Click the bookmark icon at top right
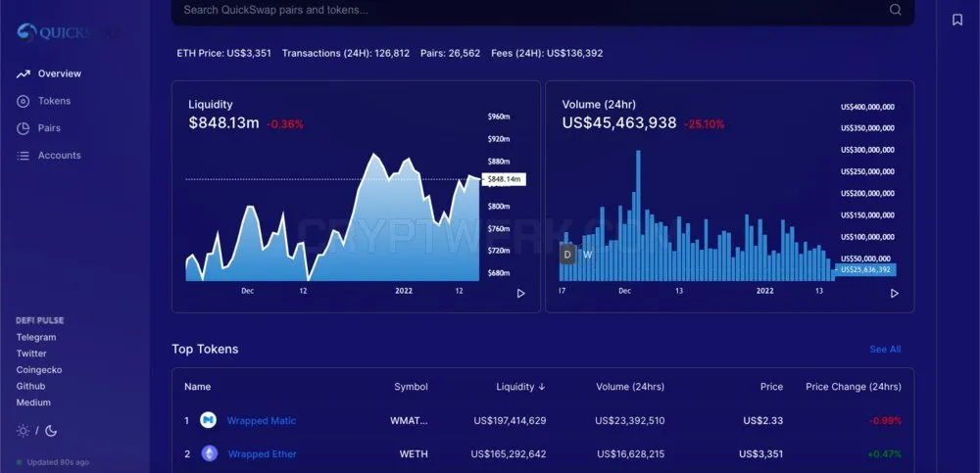 (x=957, y=20)
